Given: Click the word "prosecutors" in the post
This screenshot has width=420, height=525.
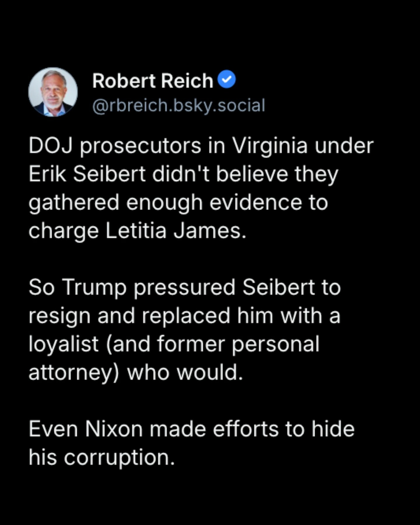Looking at the screenshot, I should [x=141, y=146].
